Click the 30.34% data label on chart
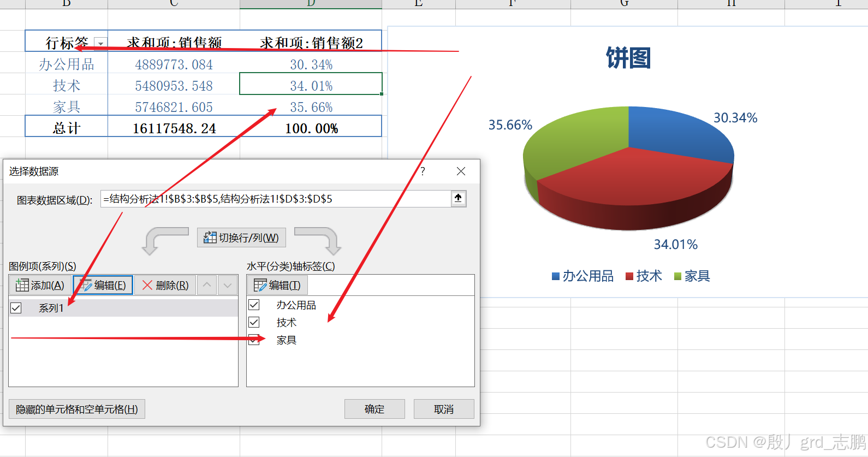 735,118
